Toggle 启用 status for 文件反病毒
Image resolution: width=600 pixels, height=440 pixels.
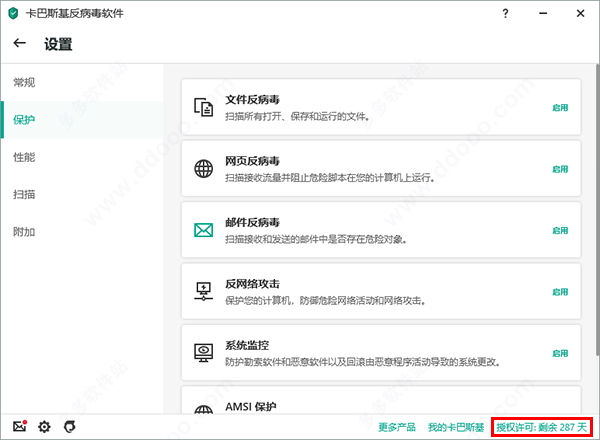[x=560, y=108]
